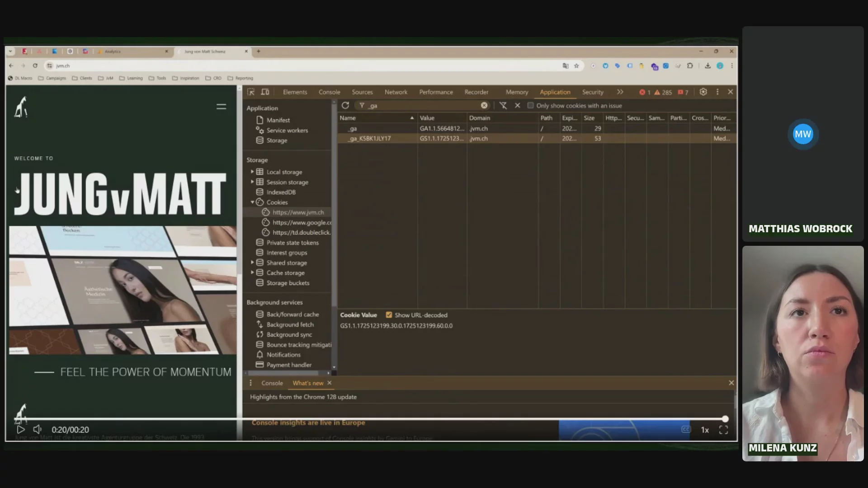The image size is (868, 488).
Task: Switch to the Sources tab
Action: pyautogui.click(x=362, y=92)
